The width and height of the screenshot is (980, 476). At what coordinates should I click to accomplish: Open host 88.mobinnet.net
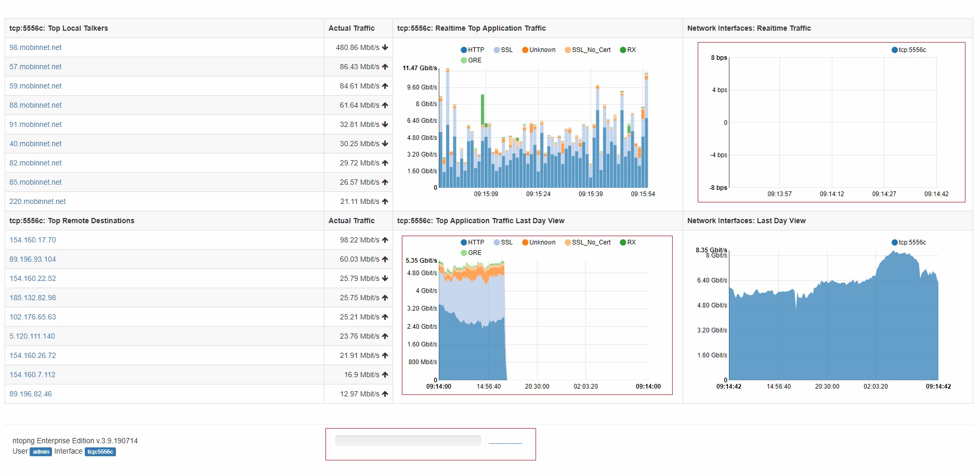[35, 105]
